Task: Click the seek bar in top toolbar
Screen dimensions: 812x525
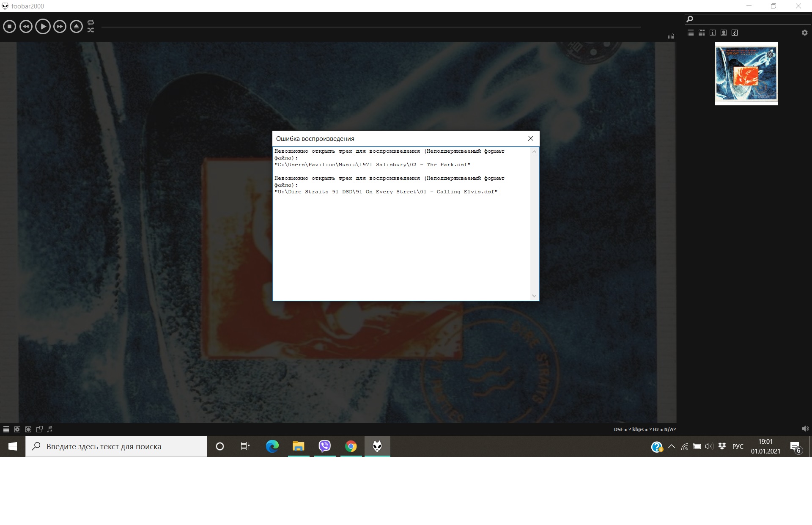Action: (x=370, y=27)
